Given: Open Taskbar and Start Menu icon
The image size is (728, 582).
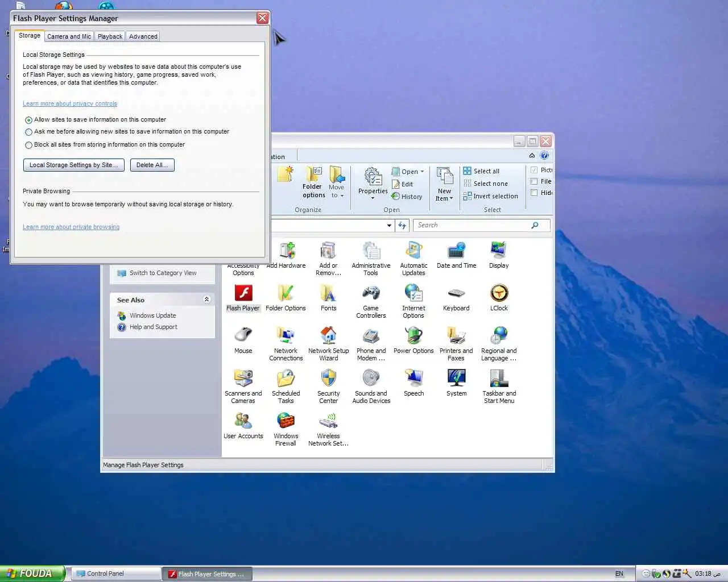Looking at the screenshot, I should (x=499, y=386).
